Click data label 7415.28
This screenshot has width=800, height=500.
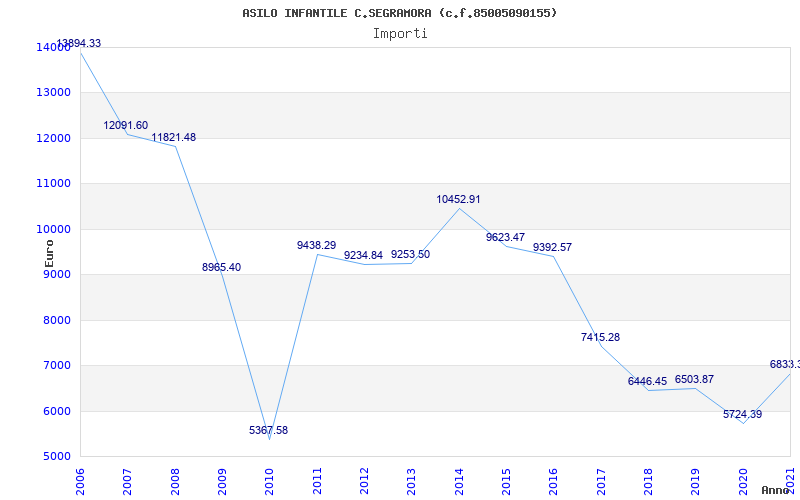click(601, 337)
